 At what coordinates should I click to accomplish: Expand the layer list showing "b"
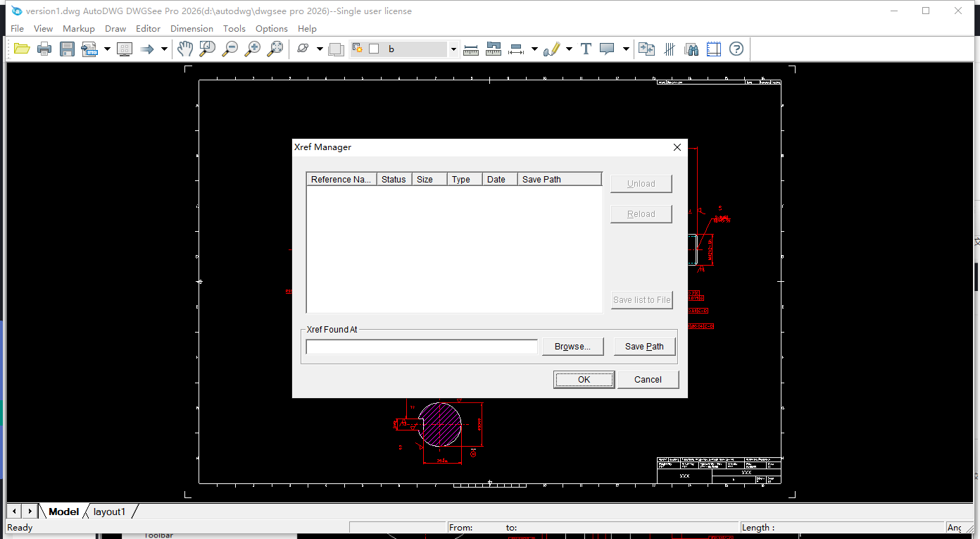pos(453,49)
